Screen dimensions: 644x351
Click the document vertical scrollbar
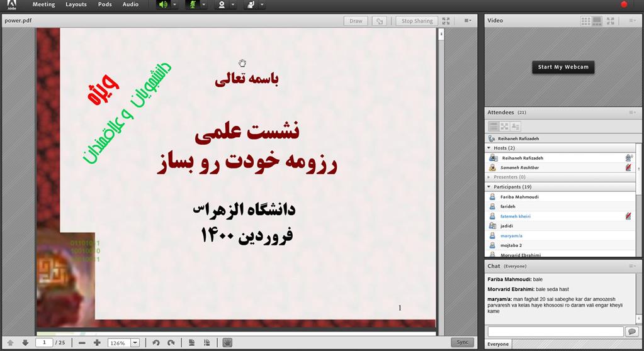click(441, 181)
